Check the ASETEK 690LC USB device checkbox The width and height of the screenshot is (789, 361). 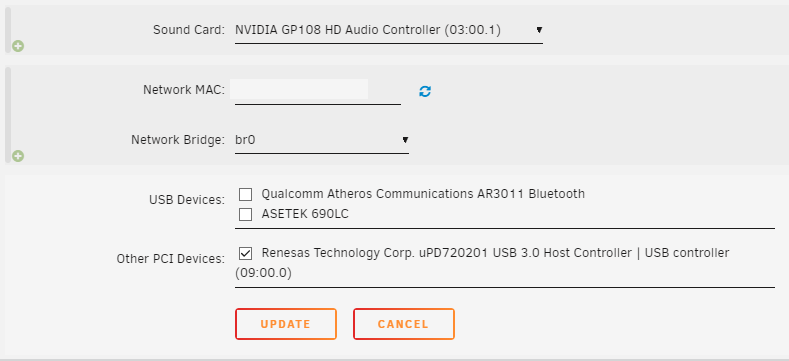click(246, 214)
